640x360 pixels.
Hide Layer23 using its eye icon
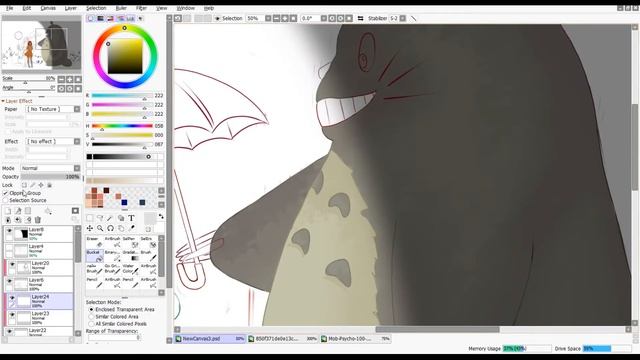pos(12,315)
